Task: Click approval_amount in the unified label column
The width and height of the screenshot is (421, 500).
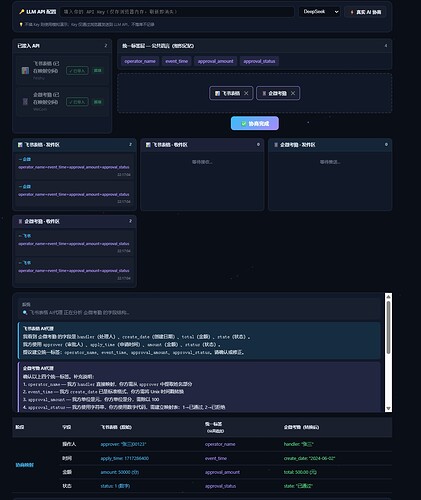Action: pos(222,472)
